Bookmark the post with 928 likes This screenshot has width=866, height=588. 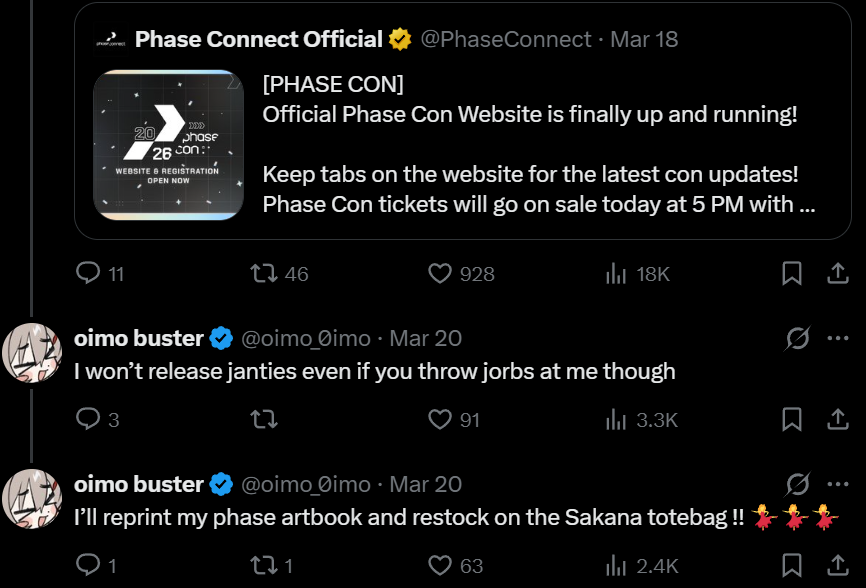pos(791,273)
